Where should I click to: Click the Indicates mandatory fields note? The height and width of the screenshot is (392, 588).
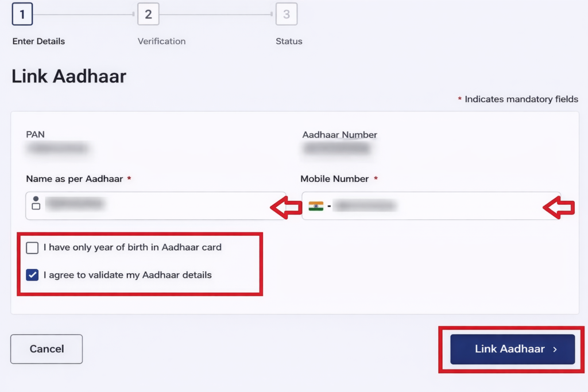(521, 99)
